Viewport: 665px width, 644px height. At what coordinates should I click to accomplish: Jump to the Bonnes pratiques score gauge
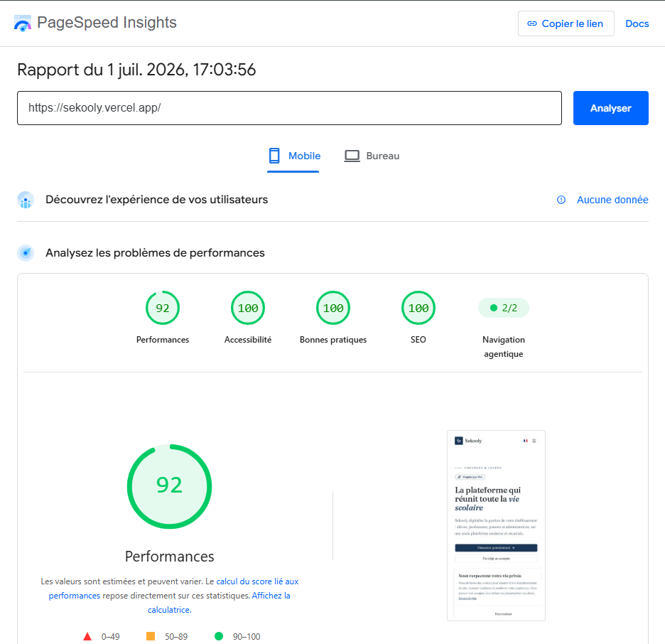click(333, 308)
